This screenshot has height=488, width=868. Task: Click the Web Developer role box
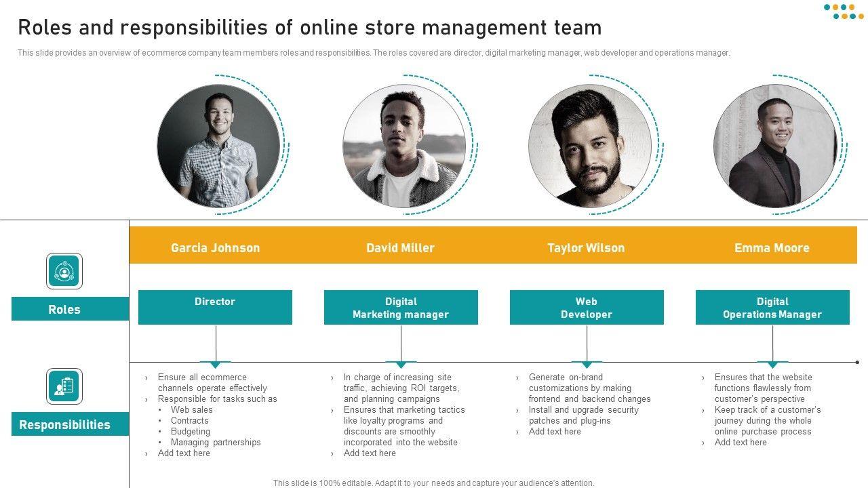click(587, 308)
